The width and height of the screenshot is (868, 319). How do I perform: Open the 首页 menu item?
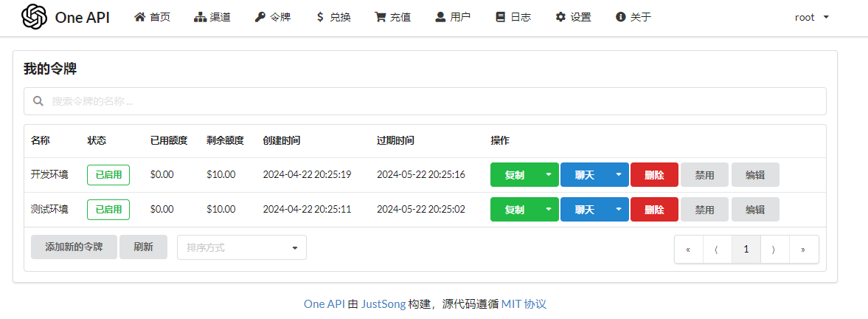[152, 17]
